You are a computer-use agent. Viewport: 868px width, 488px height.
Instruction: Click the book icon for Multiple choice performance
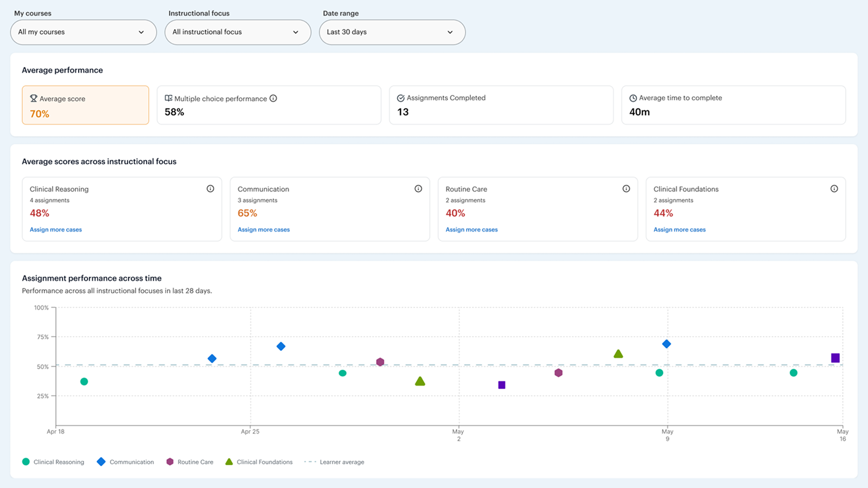coord(169,98)
